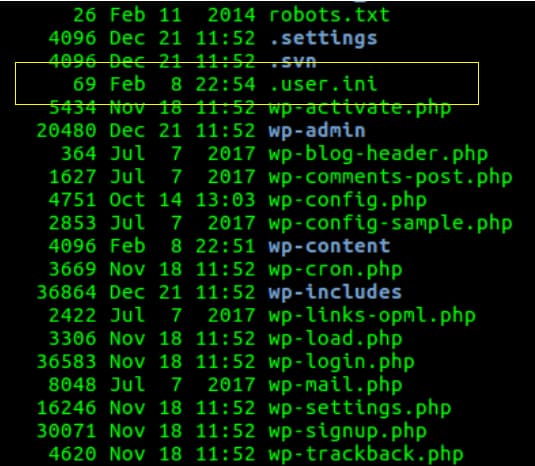Click the wp-mail.php file name
The height and width of the screenshot is (466, 535).
pyautogui.click(x=335, y=385)
